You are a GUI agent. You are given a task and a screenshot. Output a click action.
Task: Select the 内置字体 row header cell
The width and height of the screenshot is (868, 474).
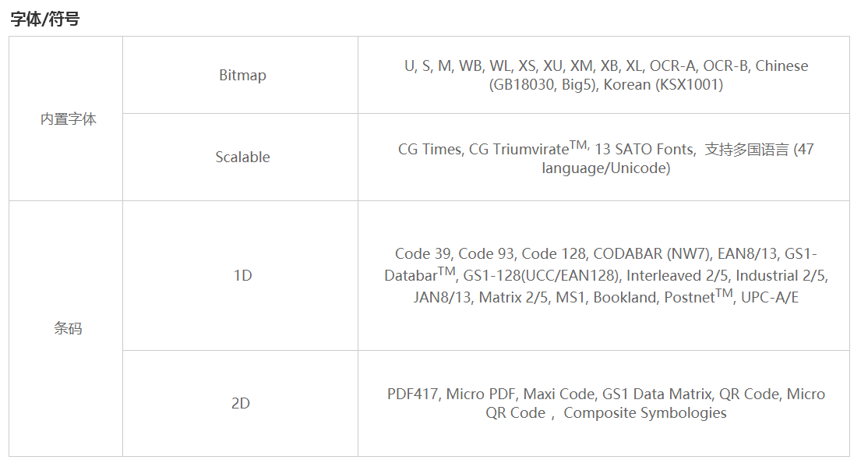pos(66,118)
